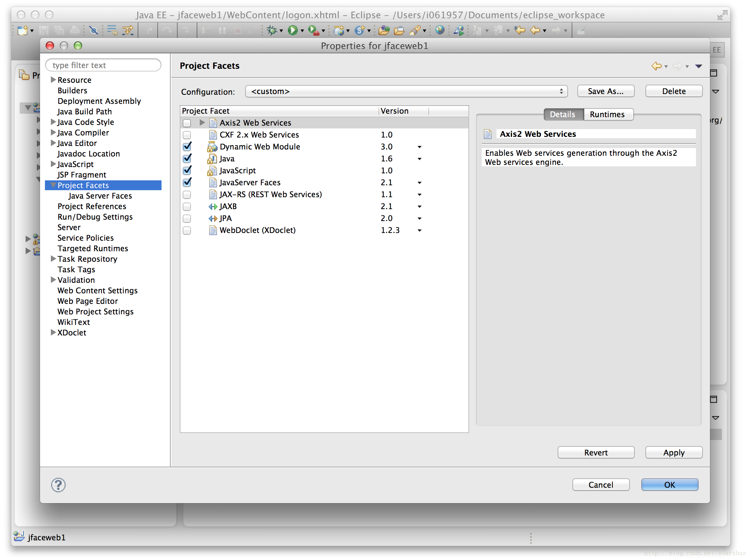The image size is (750, 560).
Task: Click the Open Task folder icon
Action: 399,31
